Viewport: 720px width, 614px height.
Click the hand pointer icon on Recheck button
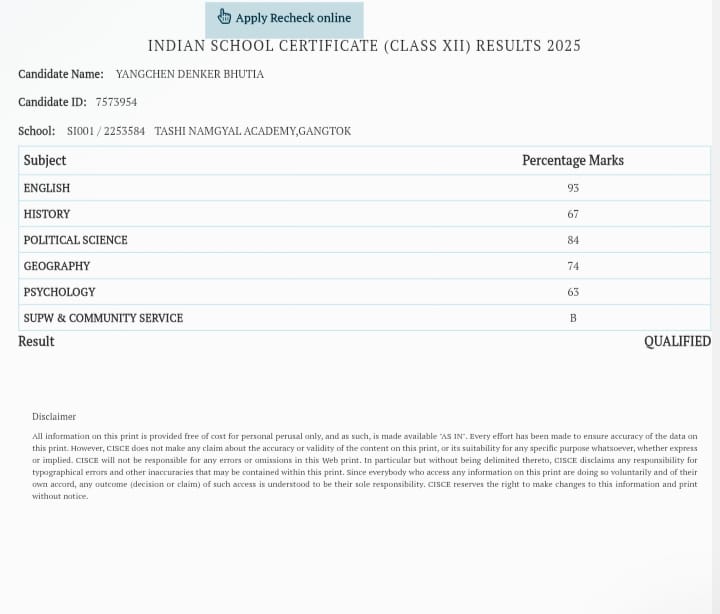tap(224, 17)
